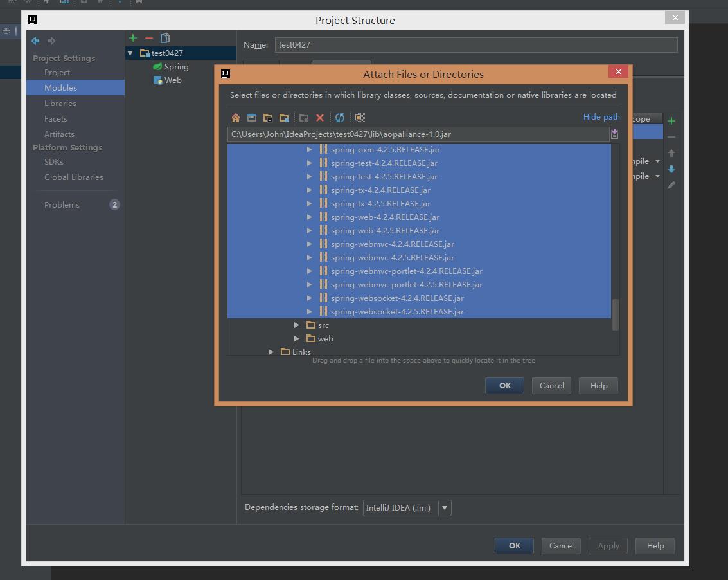Click the src folder icon
Image resolution: width=728 pixels, height=580 pixels.
click(x=311, y=325)
